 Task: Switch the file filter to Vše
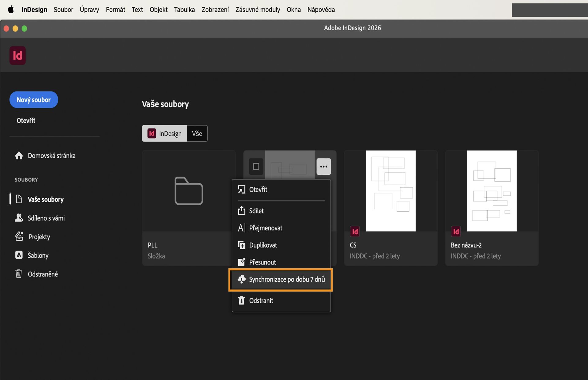197,133
